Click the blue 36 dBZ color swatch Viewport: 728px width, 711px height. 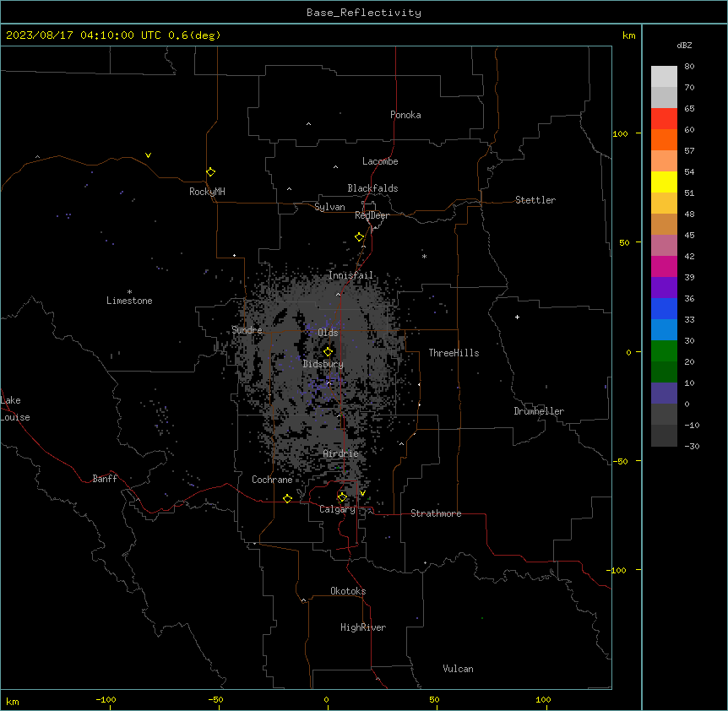point(664,308)
